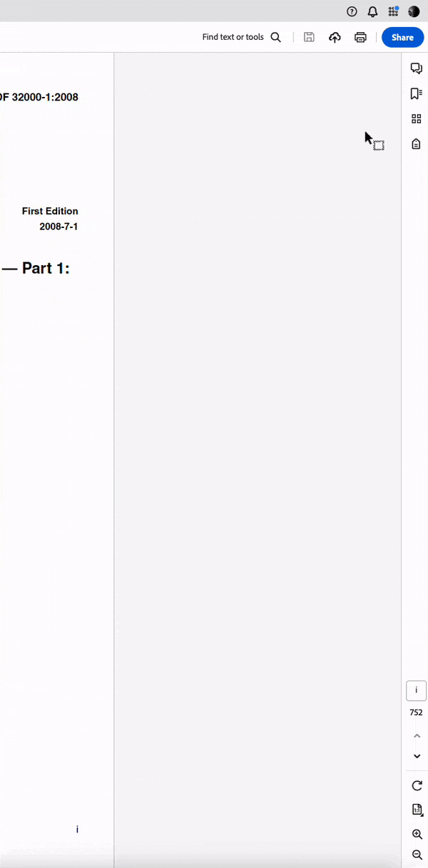Rotate the page view clockwise
Image resolution: width=428 pixels, height=868 pixels.
(x=417, y=785)
